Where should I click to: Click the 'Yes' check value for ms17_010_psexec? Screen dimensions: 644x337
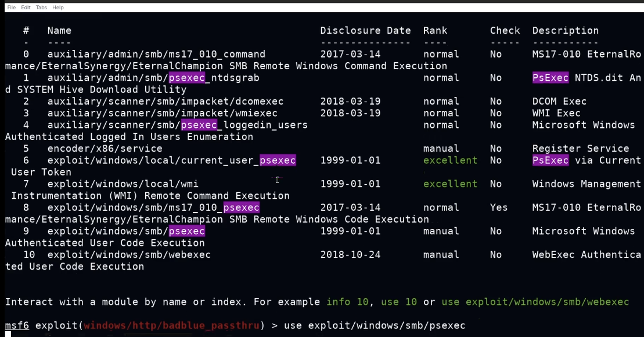tap(498, 207)
